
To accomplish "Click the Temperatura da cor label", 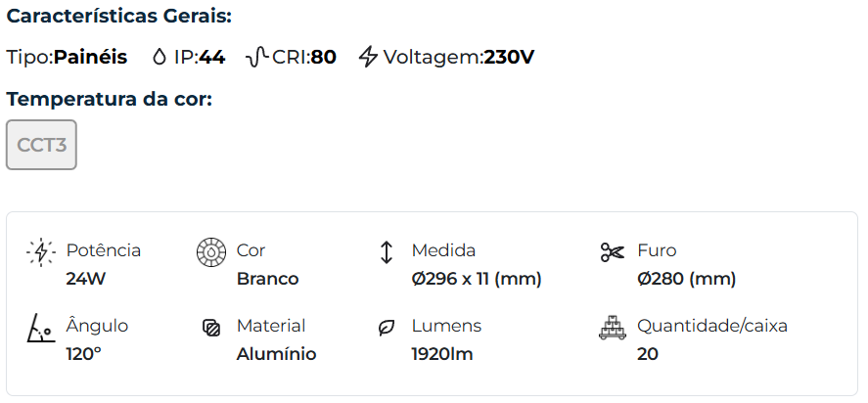I will click(109, 99).
